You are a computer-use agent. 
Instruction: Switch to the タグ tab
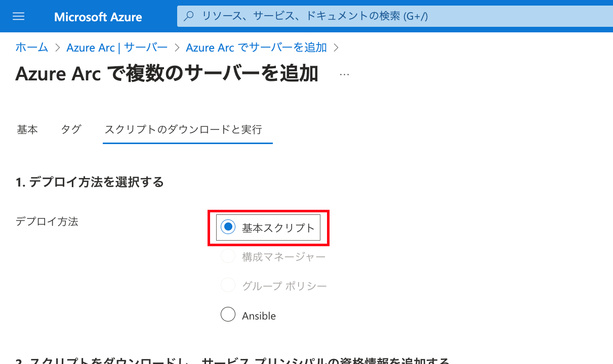coord(71,129)
